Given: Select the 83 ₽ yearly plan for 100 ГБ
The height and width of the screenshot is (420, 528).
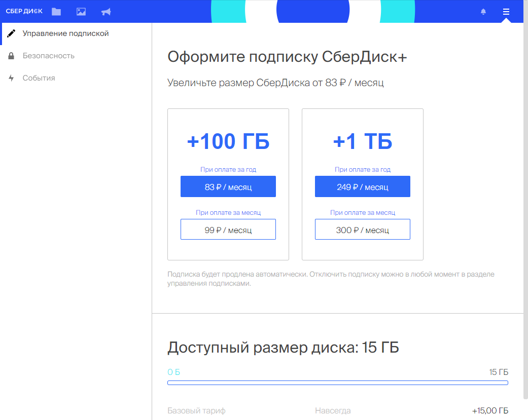Looking at the screenshot, I should pos(228,186).
